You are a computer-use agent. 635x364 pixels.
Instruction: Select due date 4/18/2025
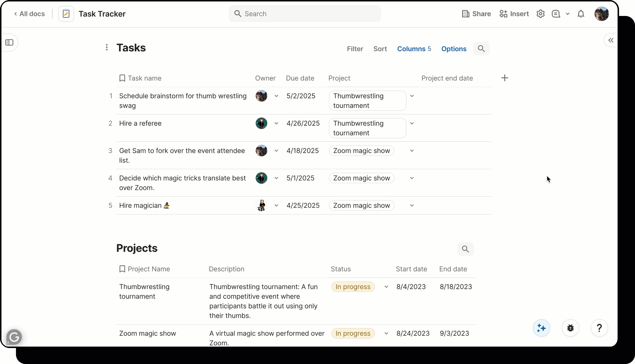[x=302, y=151]
